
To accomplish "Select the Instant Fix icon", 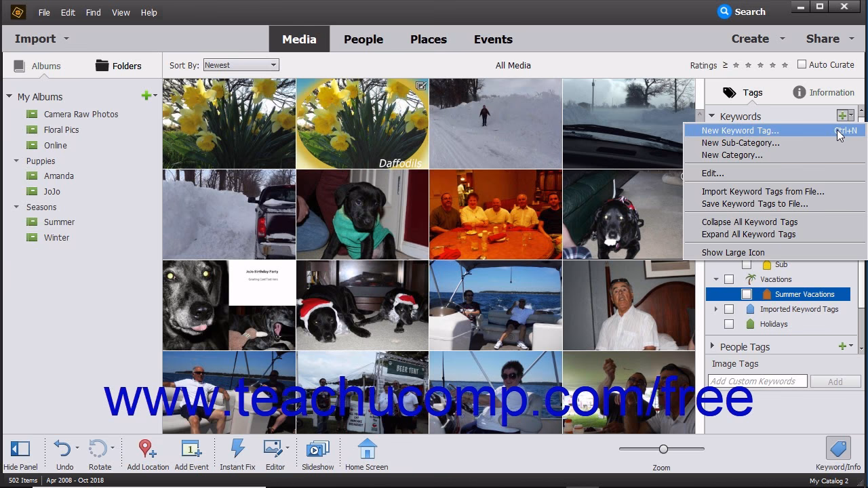I will [237, 449].
